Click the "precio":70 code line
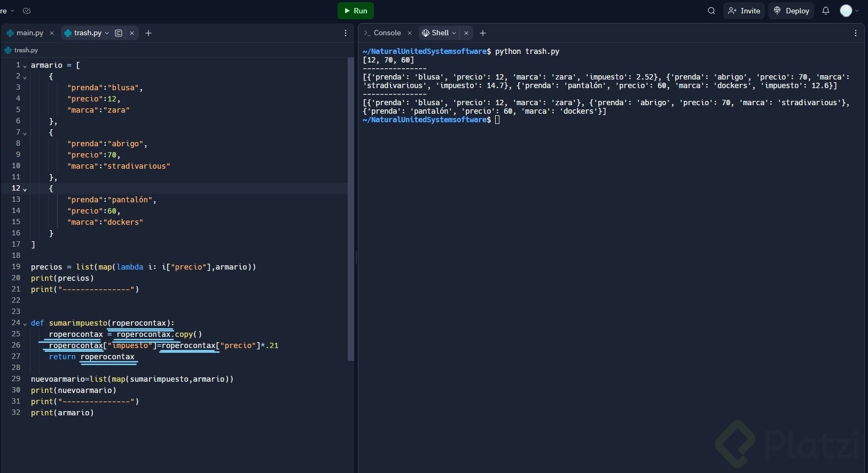The image size is (868, 473). 94,155
